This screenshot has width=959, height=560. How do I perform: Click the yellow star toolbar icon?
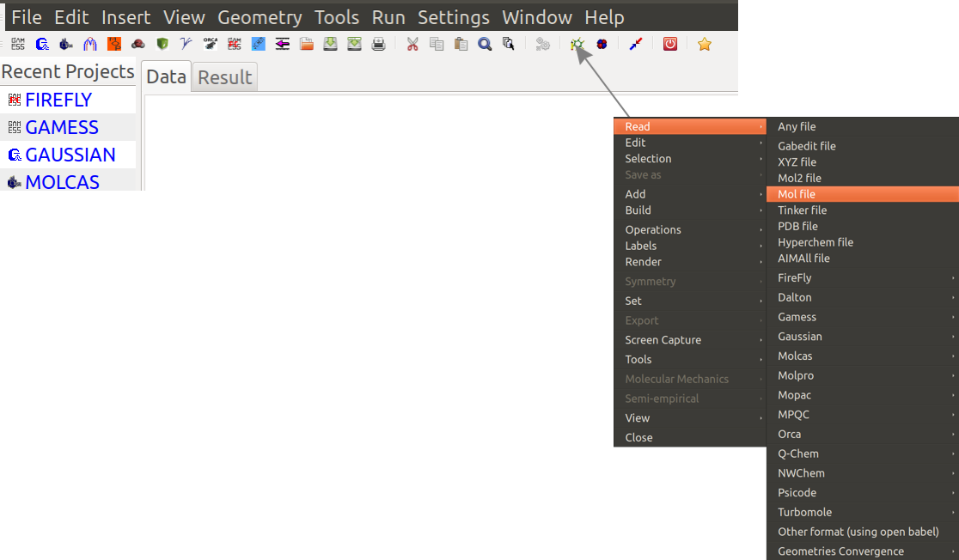705,44
